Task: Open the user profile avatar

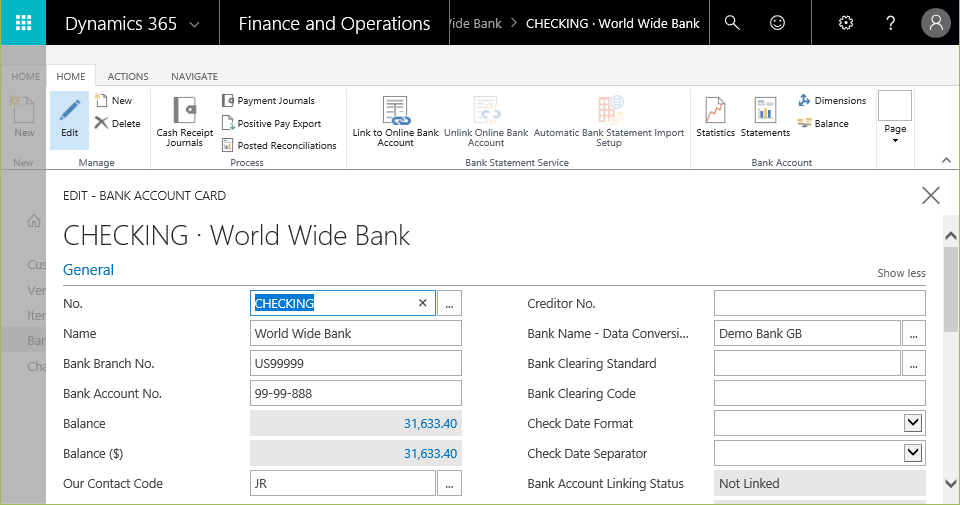Action: (x=936, y=23)
